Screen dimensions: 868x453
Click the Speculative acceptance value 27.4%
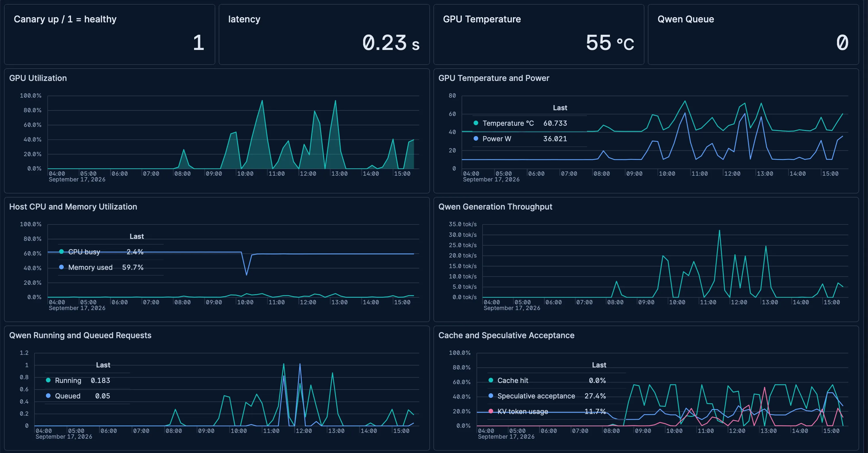click(x=595, y=396)
